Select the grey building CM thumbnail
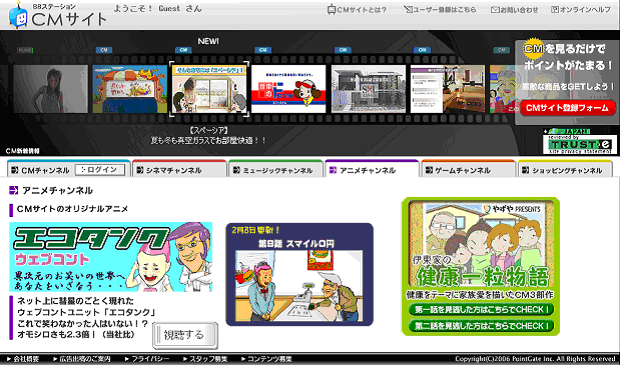The width and height of the screenshot is (620, 366). [369, 89]
